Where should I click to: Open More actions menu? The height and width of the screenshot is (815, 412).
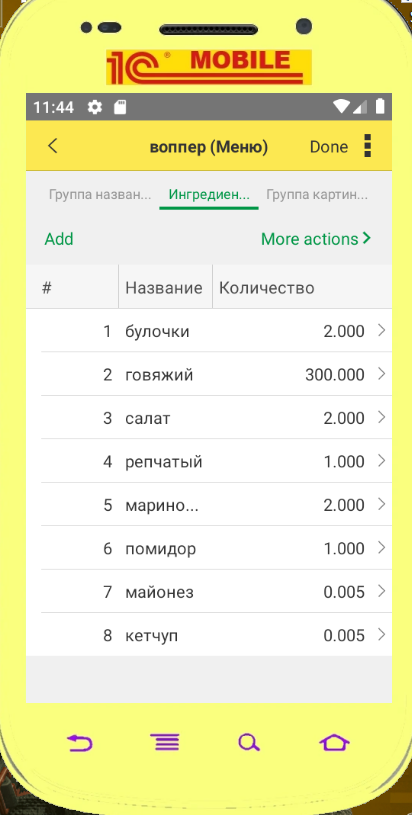(316, 239)
